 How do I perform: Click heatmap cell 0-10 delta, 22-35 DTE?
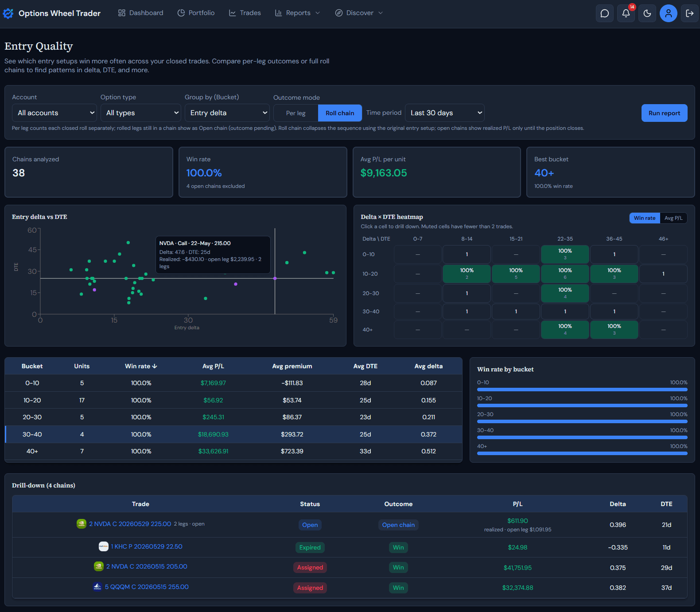(x=565, y=254)
